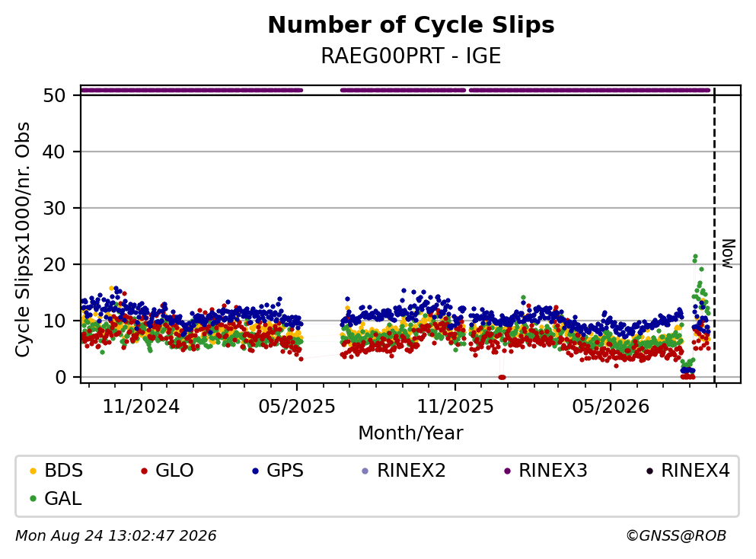Click the 'Number of Cycle Slips' title

[x=411, y=25]
